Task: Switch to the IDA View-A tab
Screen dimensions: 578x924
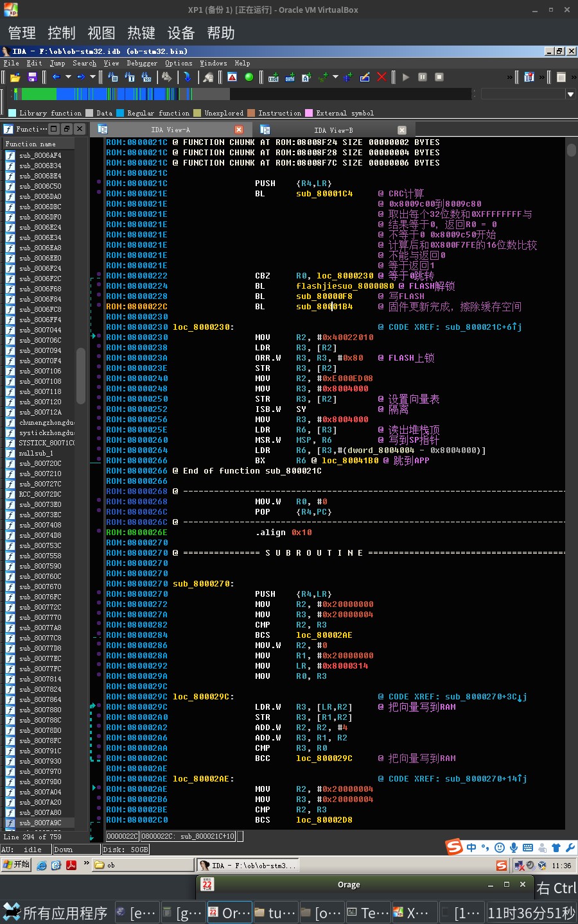Action: 170,130
